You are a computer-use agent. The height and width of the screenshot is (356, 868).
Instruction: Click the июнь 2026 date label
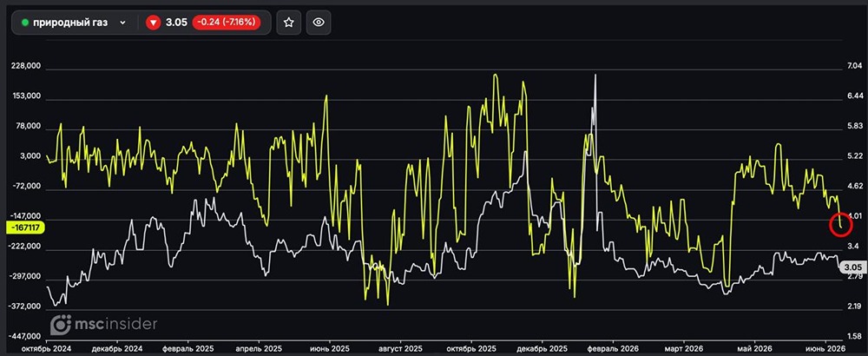point(825,349)
